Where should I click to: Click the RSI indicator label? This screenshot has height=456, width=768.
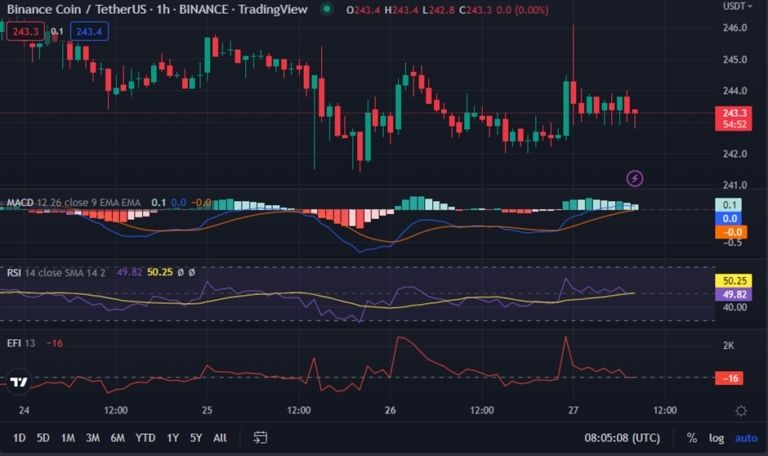14,272
